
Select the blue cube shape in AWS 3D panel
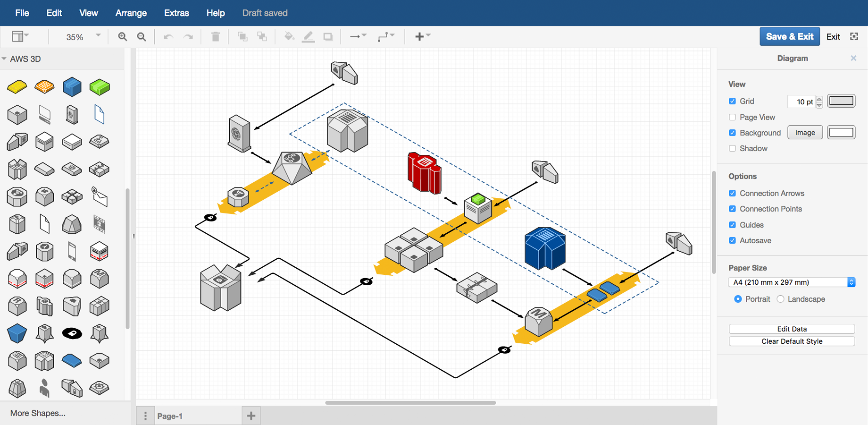tap(72, 87)
